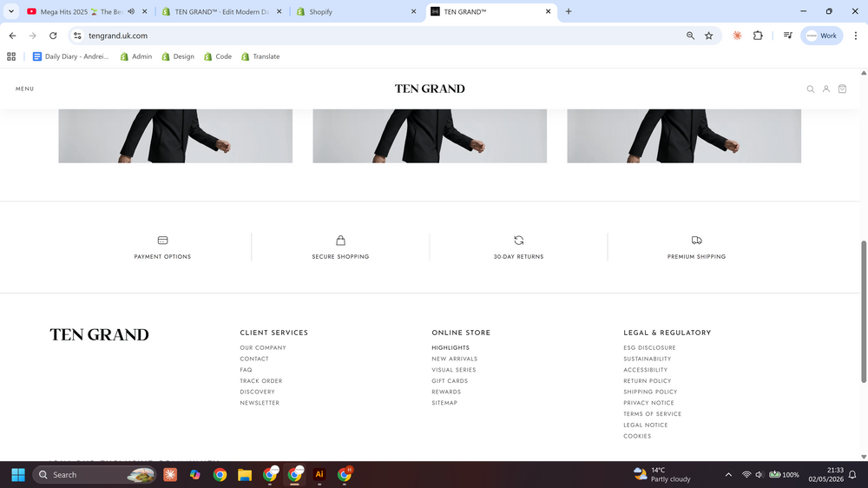Open the Gift Cards link
Viewport: 868px width, 488px height.
tap(450, 381)
